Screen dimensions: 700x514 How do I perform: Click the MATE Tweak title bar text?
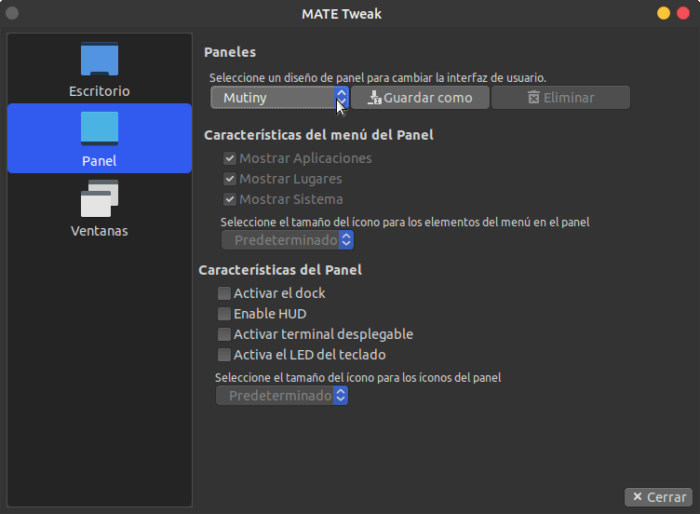[x=342, y=14]
